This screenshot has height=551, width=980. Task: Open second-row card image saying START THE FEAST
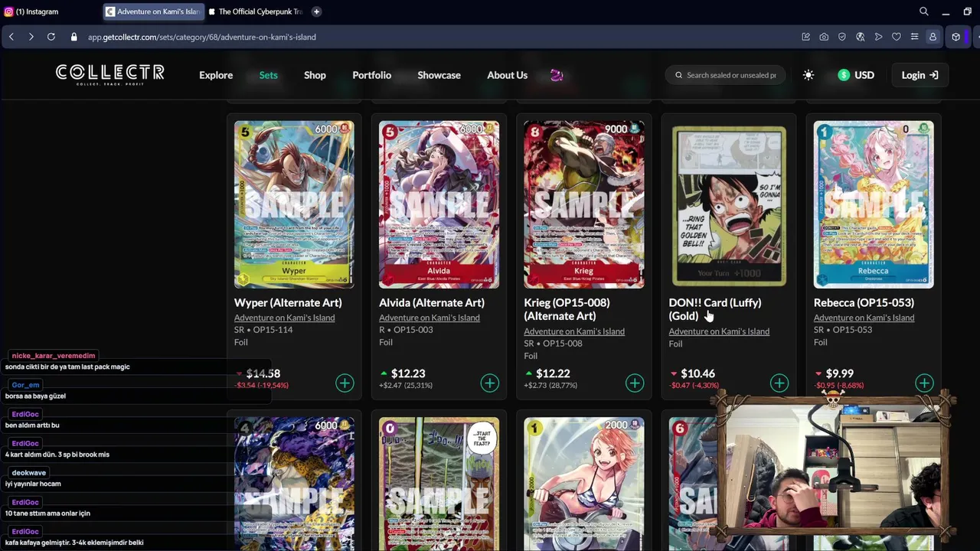(x=439, y=484)
